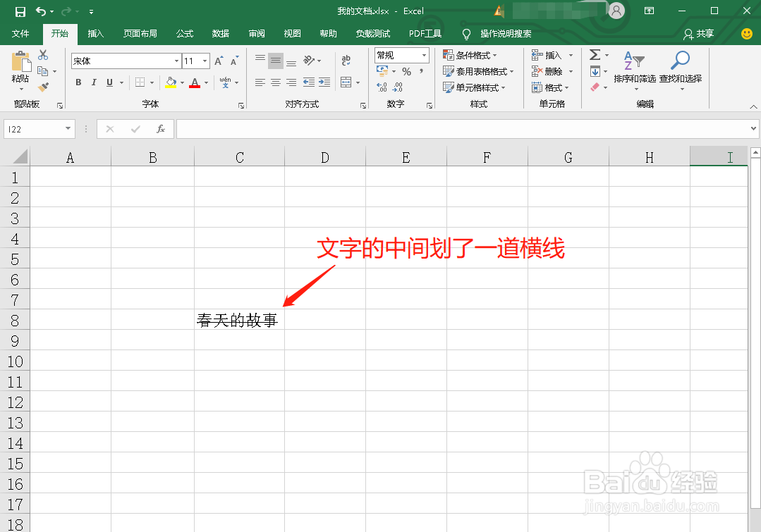Open the PDF工具 ribbon tab
Viewport: 761px width, 532px height.
[x=425, y=33]
